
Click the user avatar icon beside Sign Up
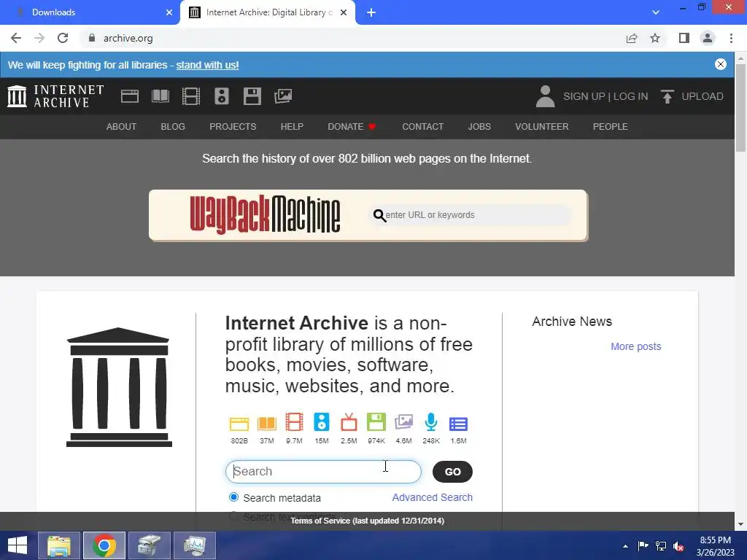pyautogui.click(x=546, y=96)
